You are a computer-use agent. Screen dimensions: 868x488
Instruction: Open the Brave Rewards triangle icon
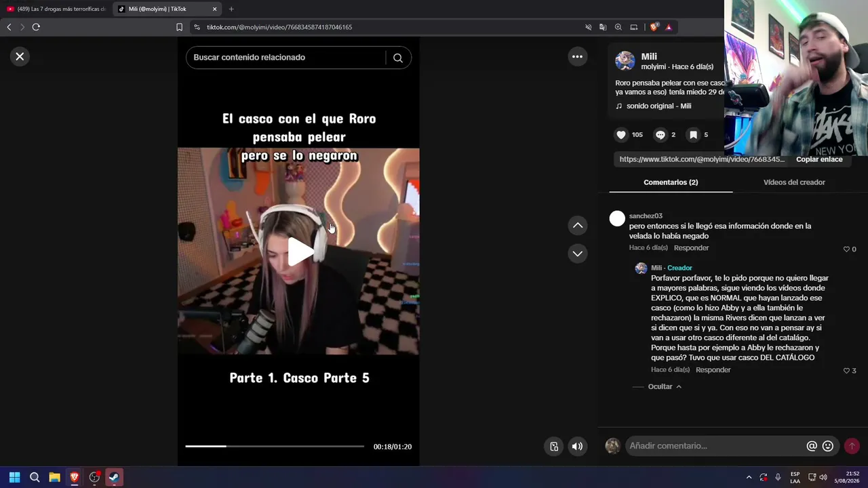(x=669, y=27)
